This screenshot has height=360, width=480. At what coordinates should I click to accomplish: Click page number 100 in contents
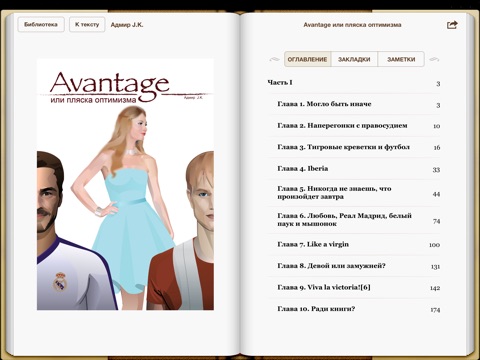point(434,245)
